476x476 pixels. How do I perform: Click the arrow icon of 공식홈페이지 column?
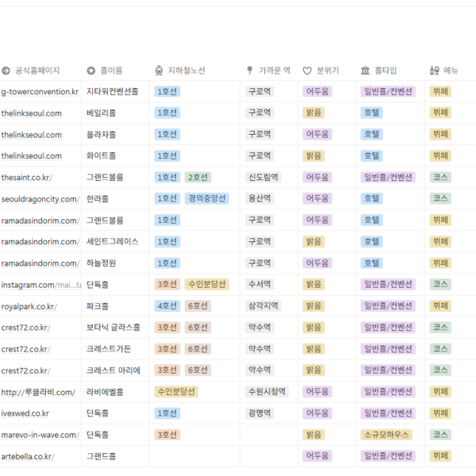(6, 71)
